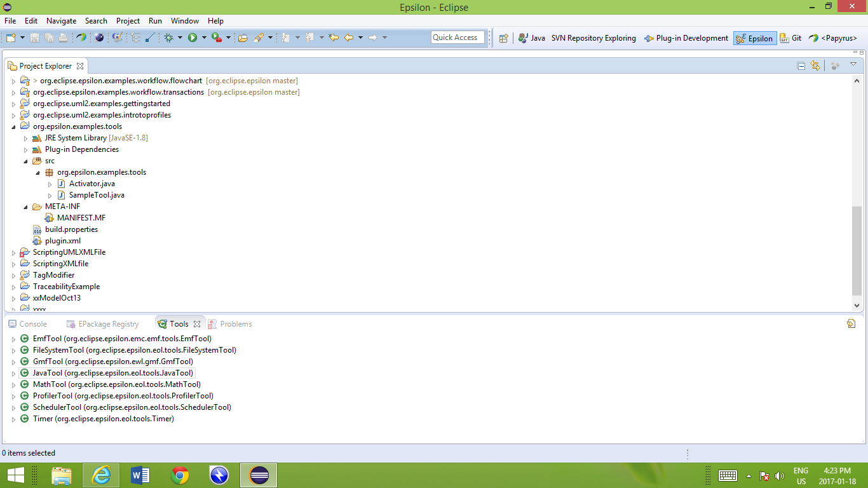Open the File menu
Image resolution: width=868 pixels, height=488 pixels.
point(10,21)
